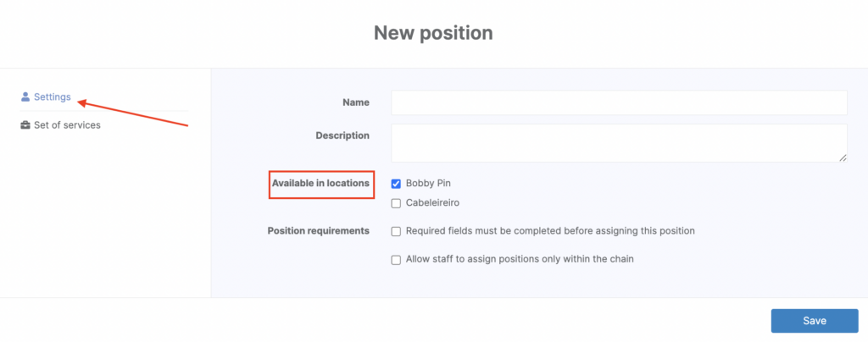
Task: Click the Settings person icon in sidebar
Action: click(x=25, y=97)
